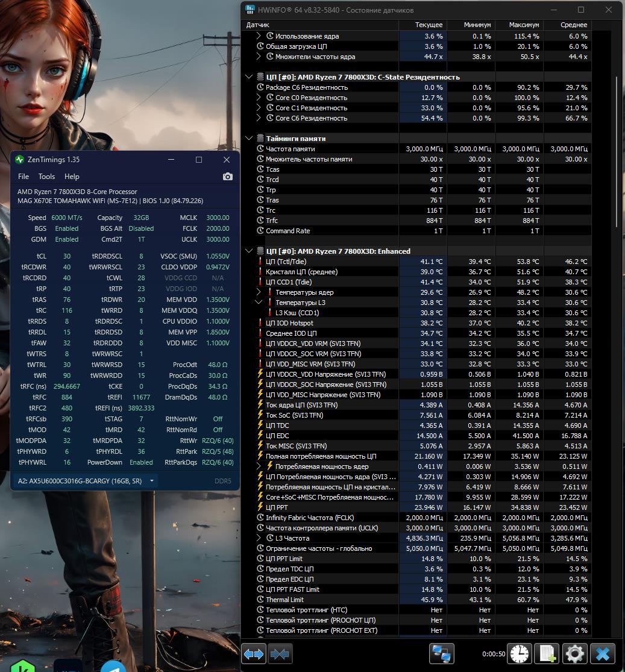Expand the L3 Частота row
Image resolution: width=625 pixels, height=672 pixels.
[259, 538]
